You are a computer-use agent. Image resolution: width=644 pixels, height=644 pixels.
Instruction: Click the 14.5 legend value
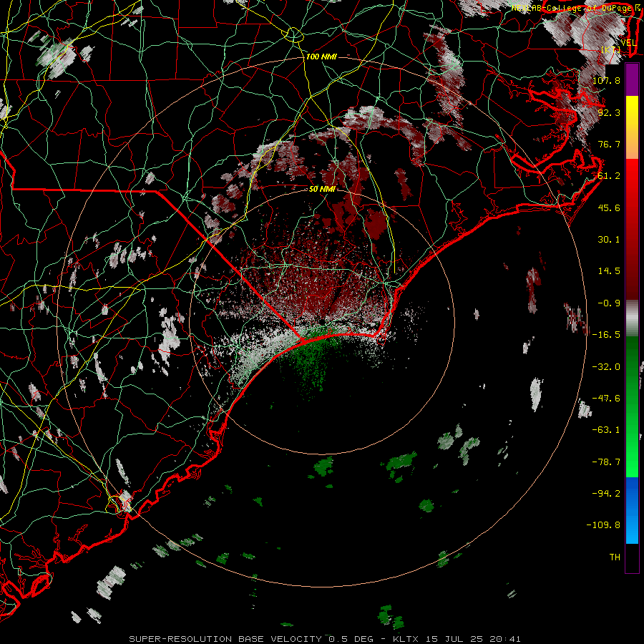[x=609, y=271]
